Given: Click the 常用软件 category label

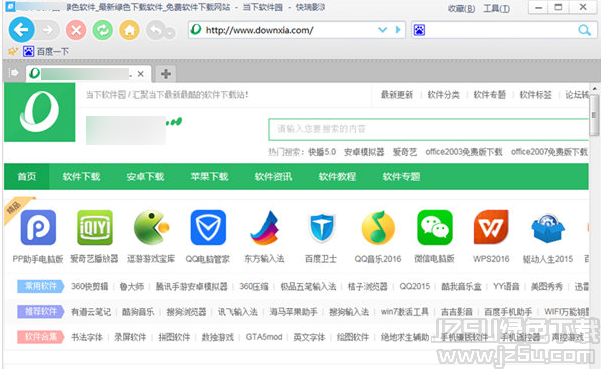Looking at the screenshot, I should pos(41,286).
